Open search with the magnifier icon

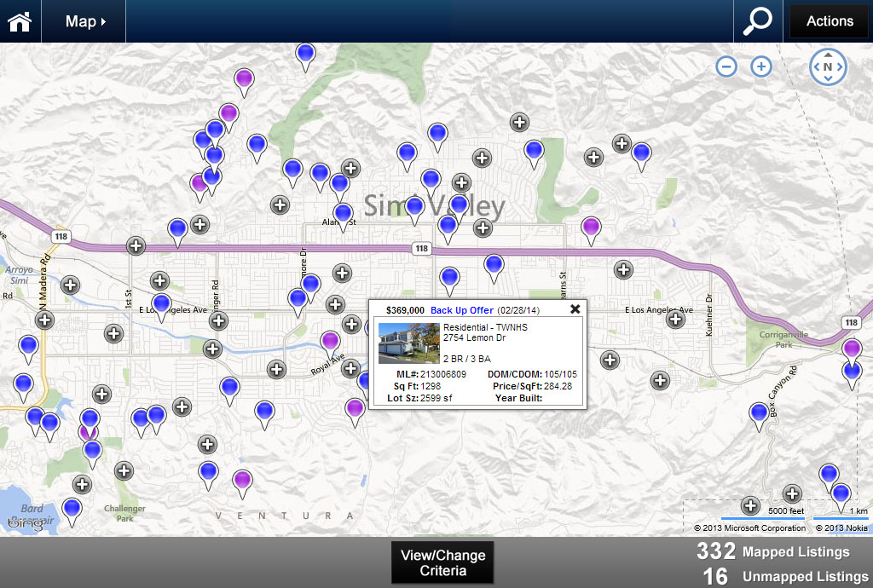tap(757, 21)
